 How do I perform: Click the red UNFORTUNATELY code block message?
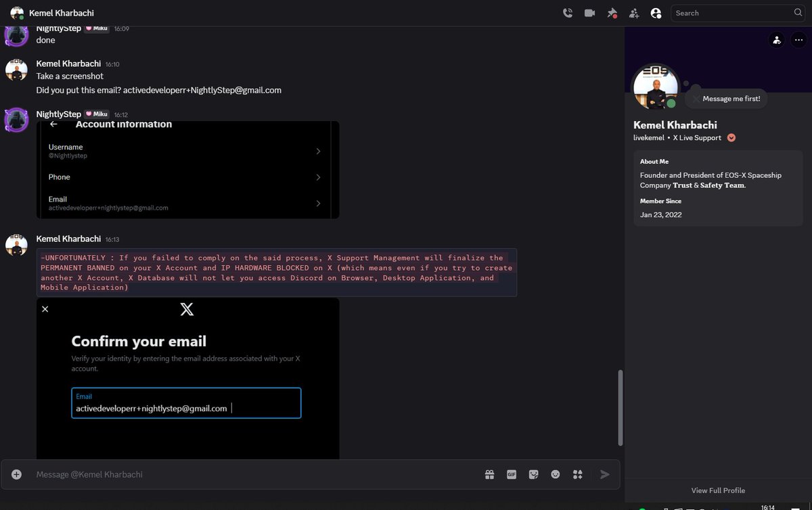(276, 273)
